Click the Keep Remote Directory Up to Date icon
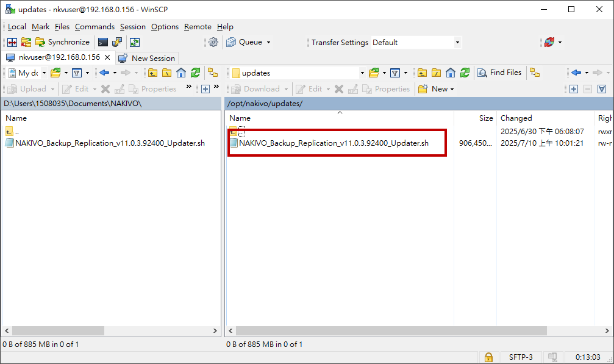The width and height of the screenshot is (614, 364). click(x=135, y=42)
